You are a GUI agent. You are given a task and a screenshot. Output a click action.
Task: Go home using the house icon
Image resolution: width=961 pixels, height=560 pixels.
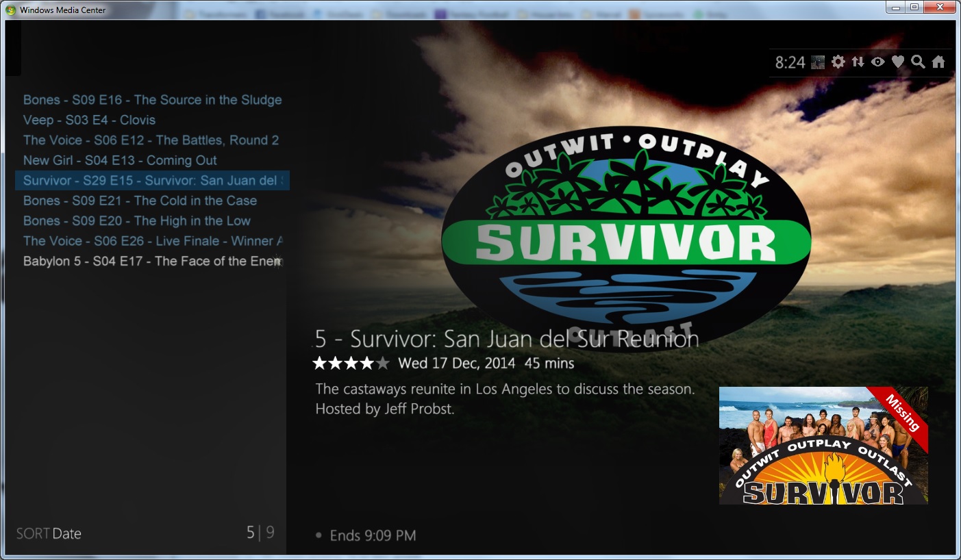point(938,62)
